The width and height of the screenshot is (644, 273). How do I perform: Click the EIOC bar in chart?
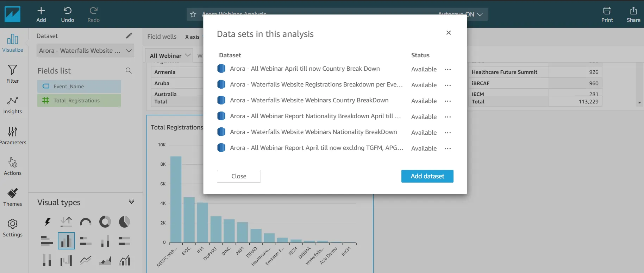click(x=189, y=220)
